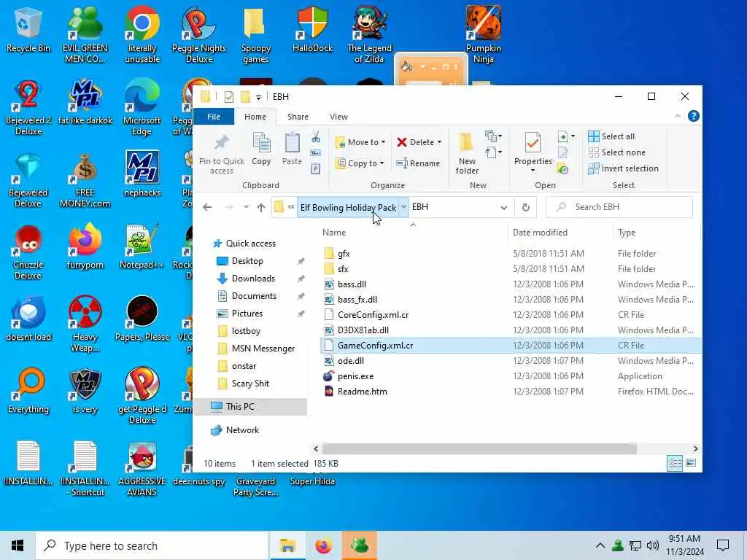Screen dimensions: 747x560
Task: Open Firefox from the taskbar
Action: coord(323,545)
